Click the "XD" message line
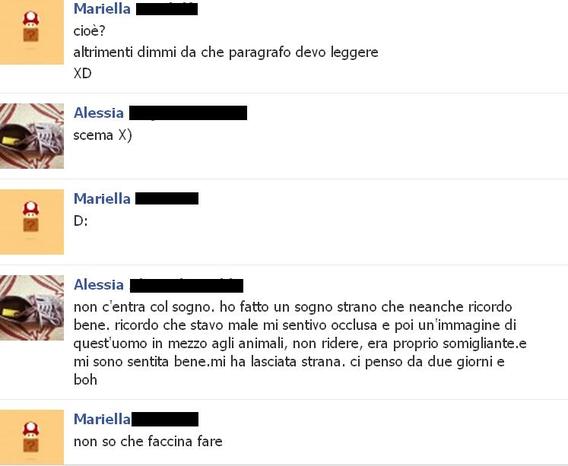This screenshot has height=466, width=568. pos(82,74)
